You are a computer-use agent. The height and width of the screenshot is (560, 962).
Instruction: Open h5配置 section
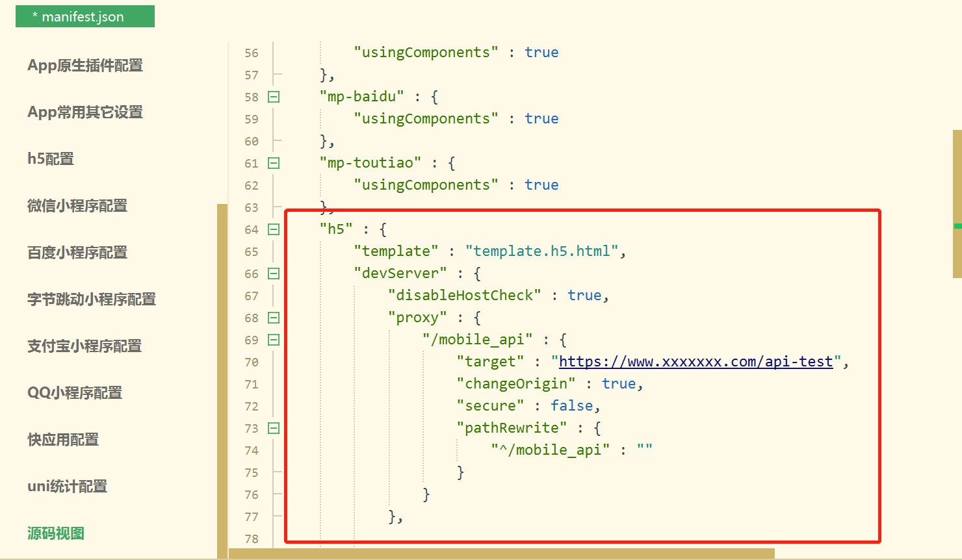coord(51,159)
